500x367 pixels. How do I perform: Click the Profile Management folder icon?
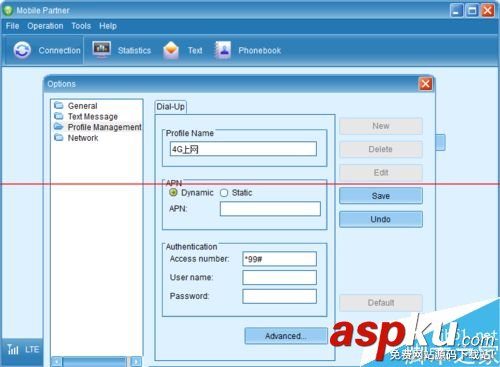click(x=59, y=127)
